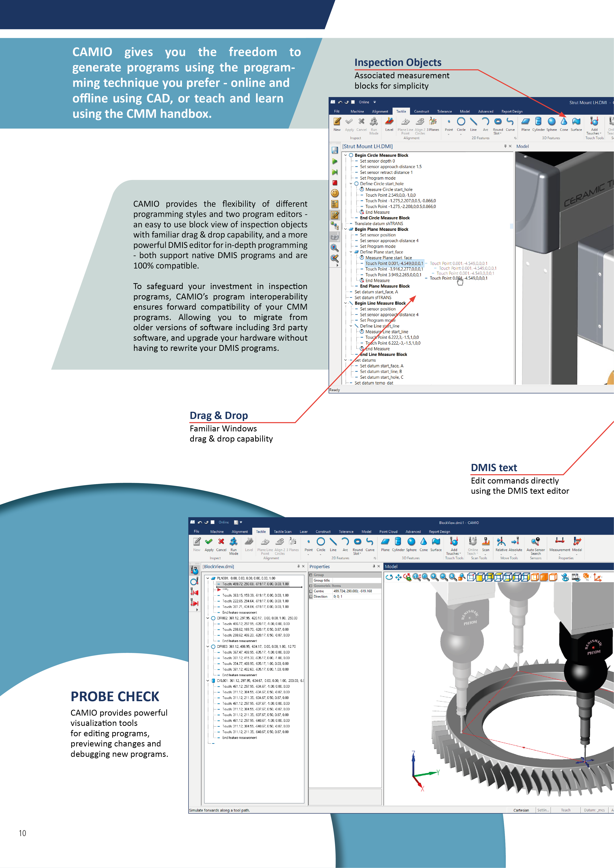The image size is (614, 868).
Task: Collapse PLN001 node in BlockView tree
Action: 208,578
